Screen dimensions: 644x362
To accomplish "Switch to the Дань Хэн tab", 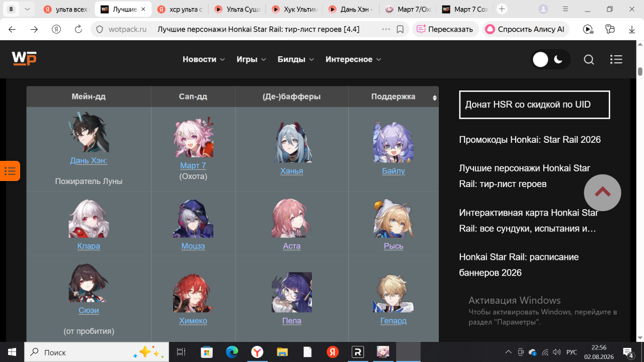I will (350, 9).
